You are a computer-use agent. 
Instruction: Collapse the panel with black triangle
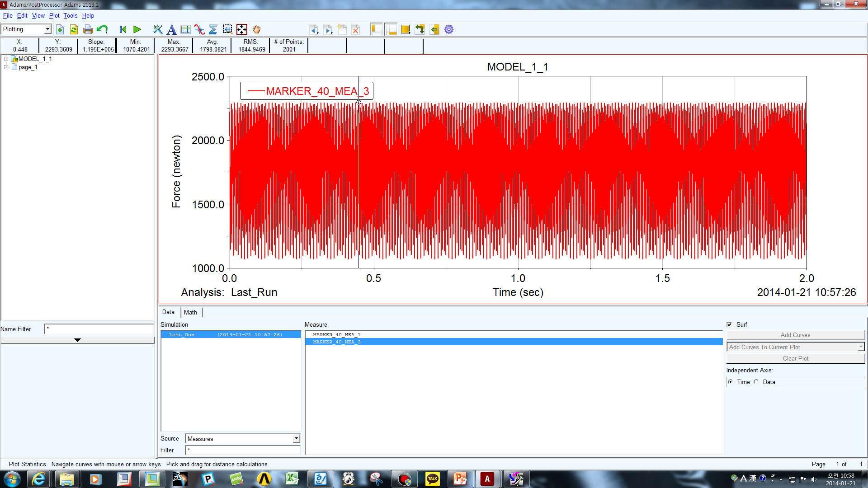pos(77,340)
